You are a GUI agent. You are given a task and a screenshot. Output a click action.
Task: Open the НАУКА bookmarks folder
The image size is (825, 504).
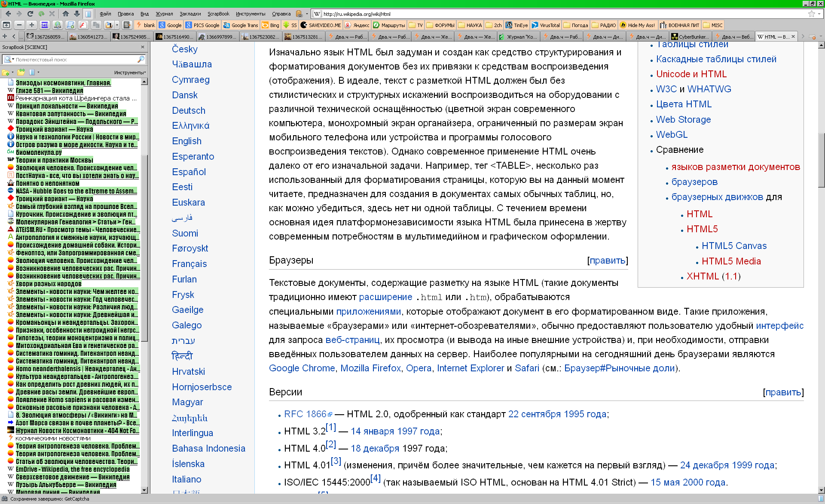tap(470, 25)
